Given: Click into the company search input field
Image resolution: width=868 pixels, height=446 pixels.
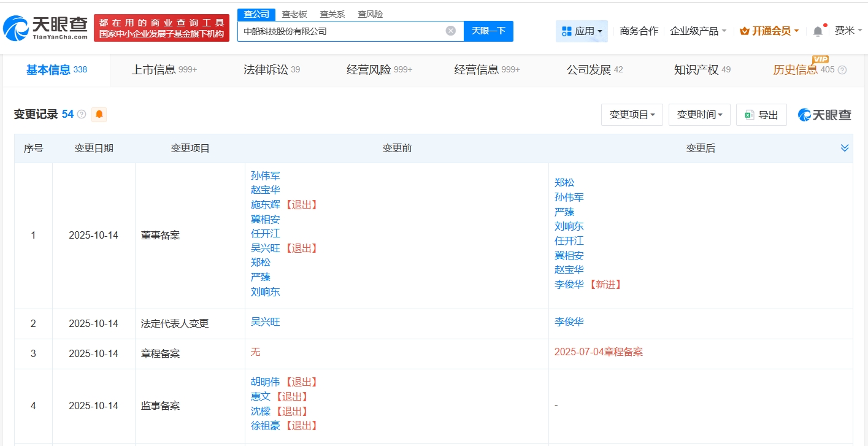Looking at the screenshot, I should coord(340,31).
